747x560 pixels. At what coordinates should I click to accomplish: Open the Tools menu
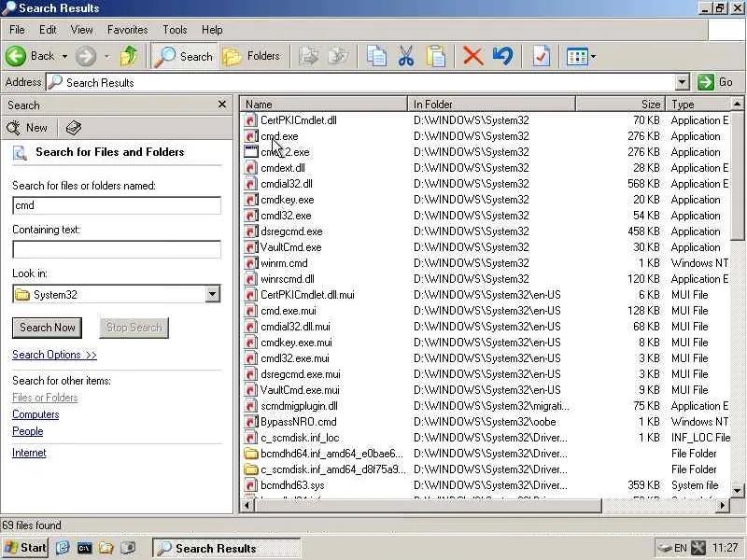175,30
